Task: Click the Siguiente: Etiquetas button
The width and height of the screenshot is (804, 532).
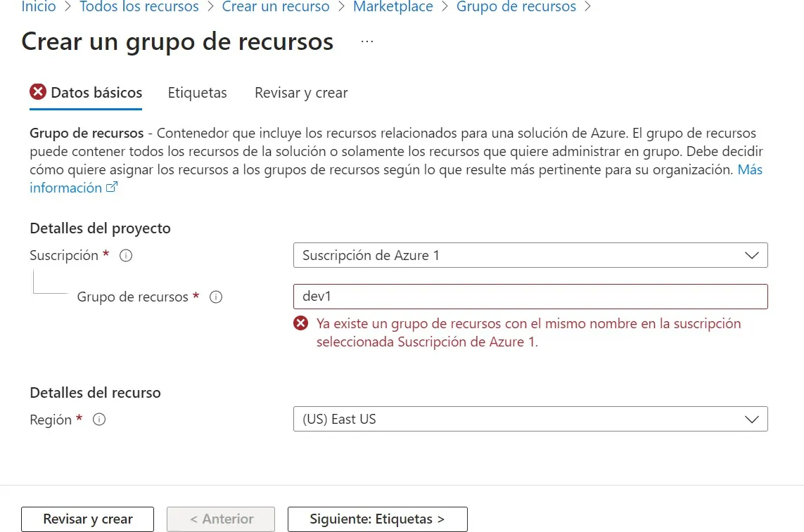Action: [x=377, y=519]
